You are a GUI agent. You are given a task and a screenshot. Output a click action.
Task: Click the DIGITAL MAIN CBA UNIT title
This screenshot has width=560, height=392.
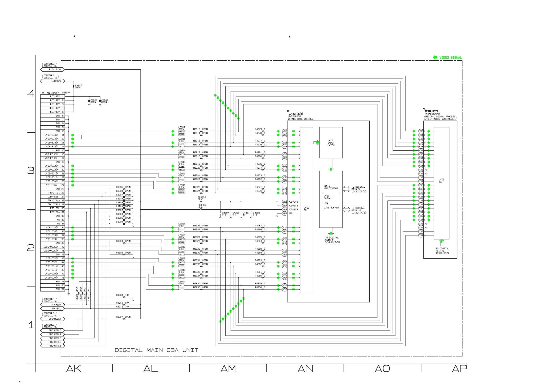click(x=157, y=350)
